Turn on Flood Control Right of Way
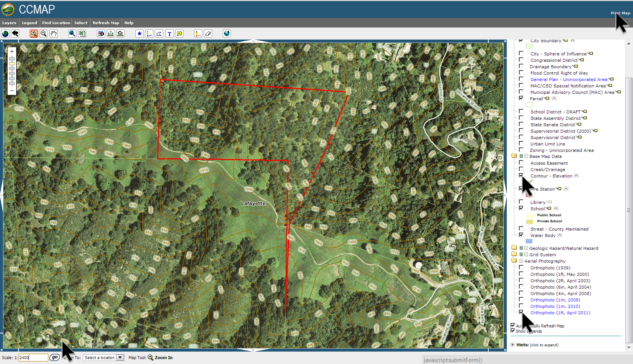633x364 pixels. 521,72
